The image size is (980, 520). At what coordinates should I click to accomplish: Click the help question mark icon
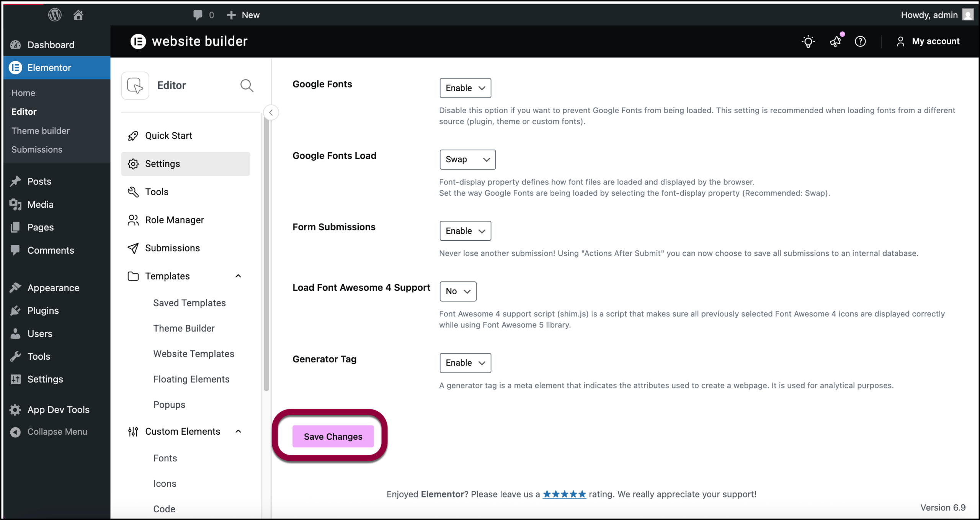click(x=860, y=41)
